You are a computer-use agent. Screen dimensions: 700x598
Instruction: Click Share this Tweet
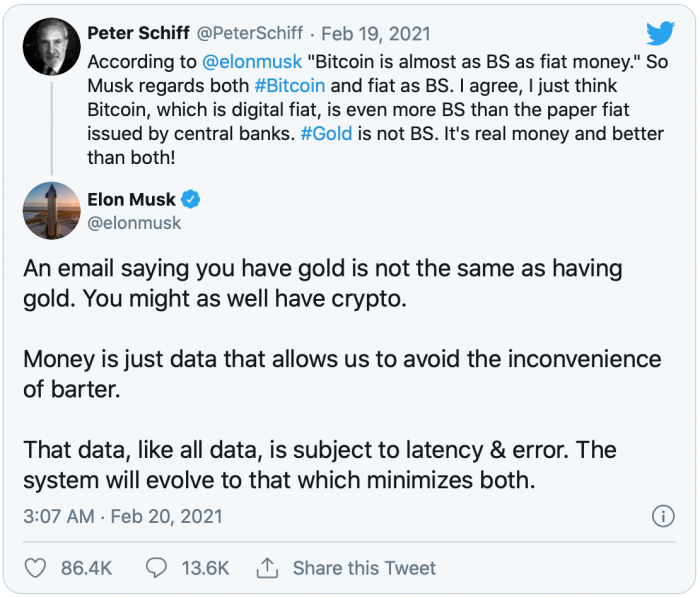pyautogui.click(x=364, y=568)
